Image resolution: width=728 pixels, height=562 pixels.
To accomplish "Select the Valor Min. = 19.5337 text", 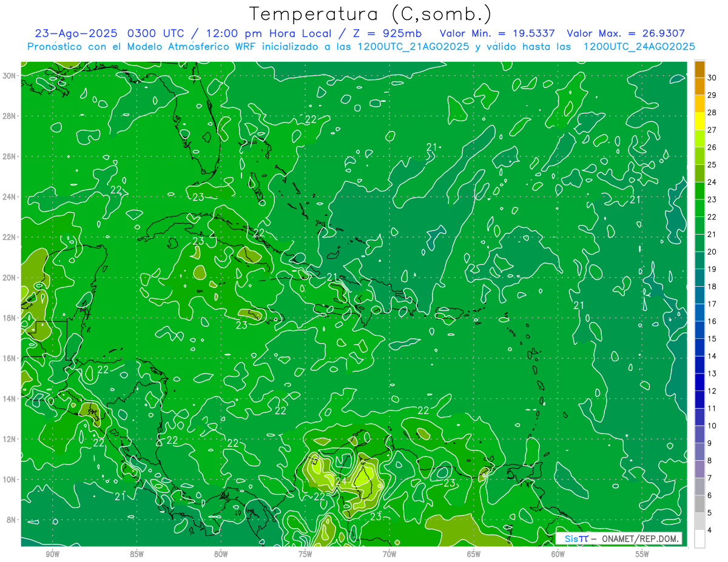I will pos(497,33).
